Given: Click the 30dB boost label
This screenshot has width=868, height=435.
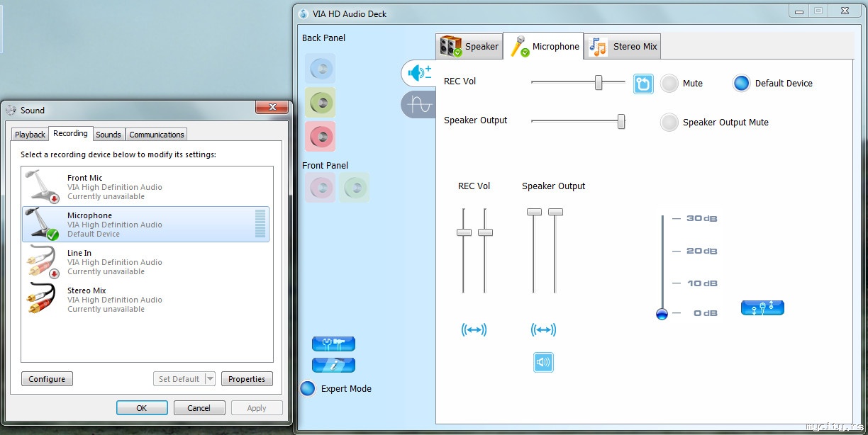Looking at the screenshot, I should click(702, 218).
